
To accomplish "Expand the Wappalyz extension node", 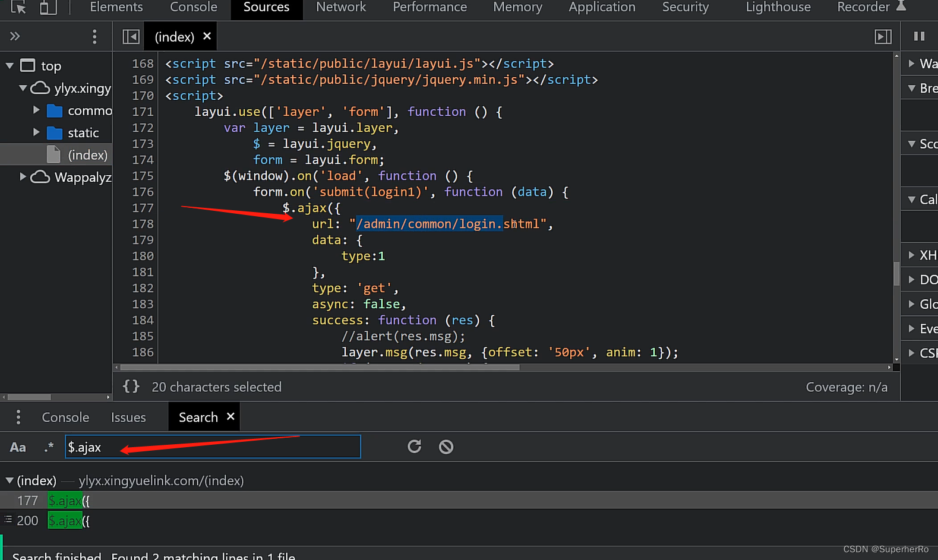I will click(23, 177).
